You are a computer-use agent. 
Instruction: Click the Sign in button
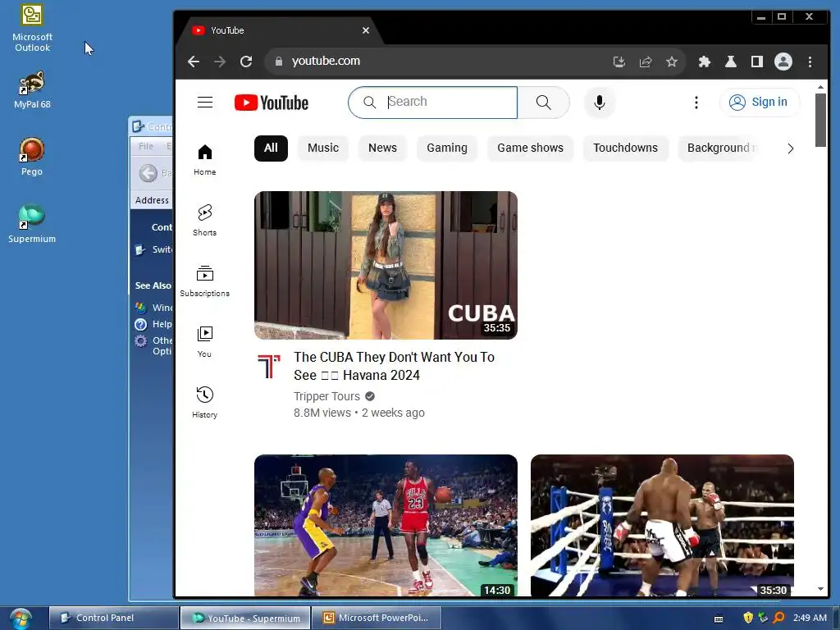759,103
